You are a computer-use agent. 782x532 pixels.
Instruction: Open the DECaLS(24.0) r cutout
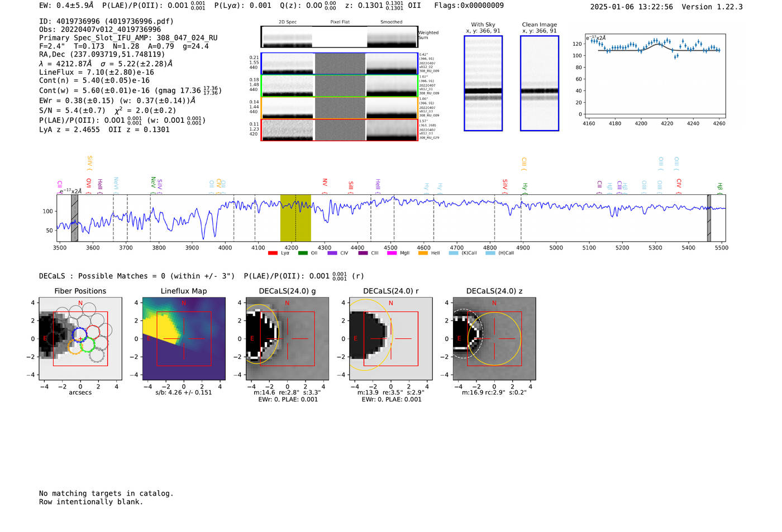click(390, 338)
